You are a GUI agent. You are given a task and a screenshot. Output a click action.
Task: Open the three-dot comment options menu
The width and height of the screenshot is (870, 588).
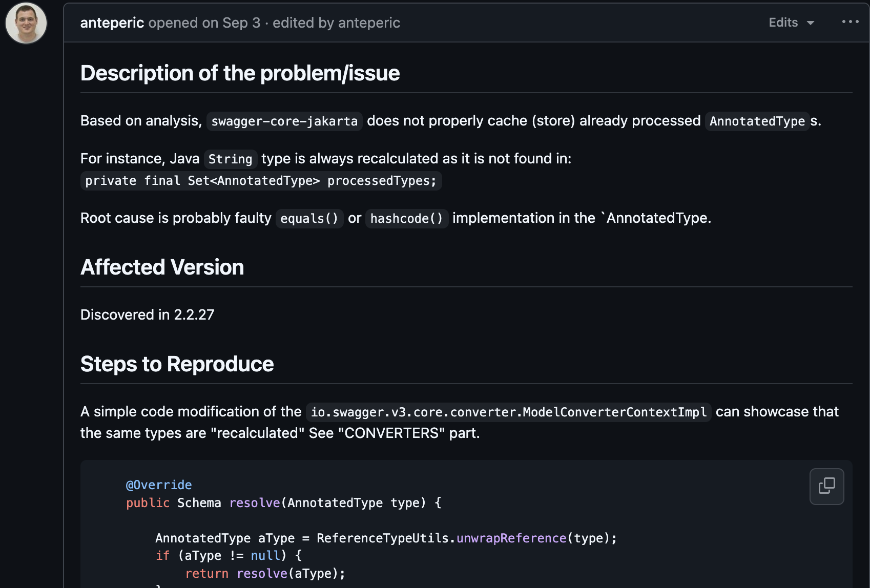click(850, 22)
